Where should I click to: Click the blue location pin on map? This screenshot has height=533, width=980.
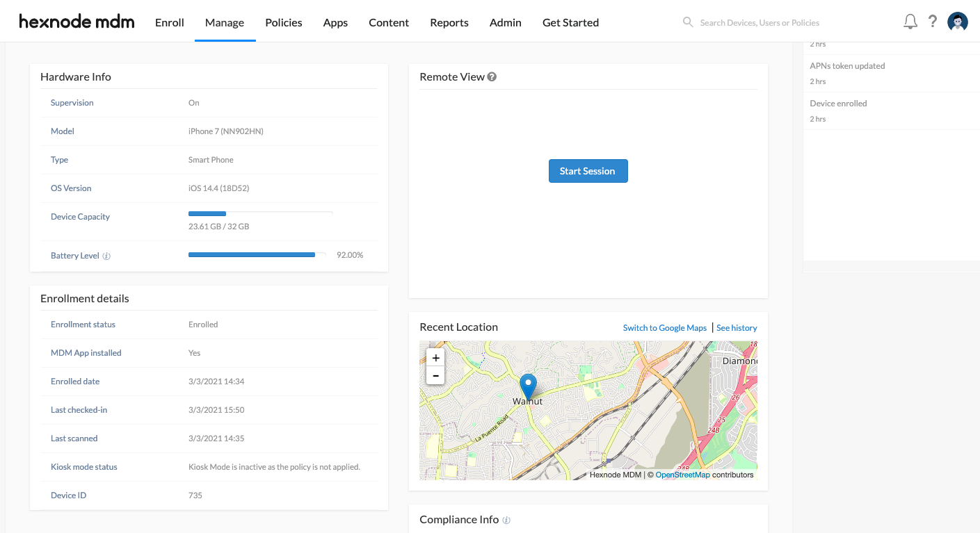(x=528, y=386)
